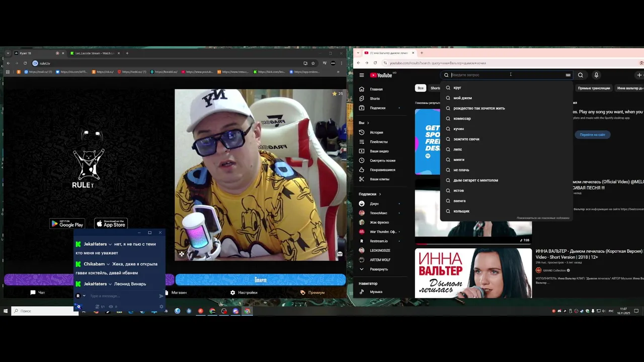Click App Store download badge
Screen dimensions: 644x362
point(111,224)
